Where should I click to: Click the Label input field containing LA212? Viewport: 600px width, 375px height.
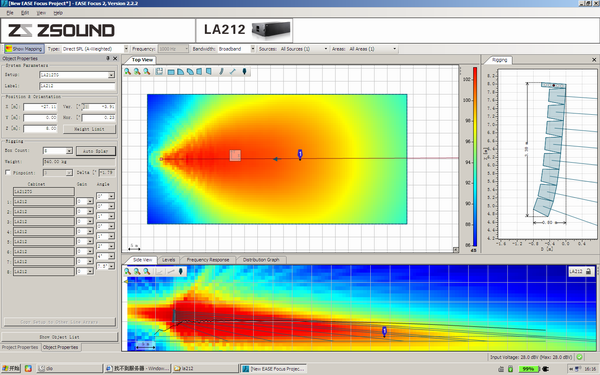click(77, 86)
